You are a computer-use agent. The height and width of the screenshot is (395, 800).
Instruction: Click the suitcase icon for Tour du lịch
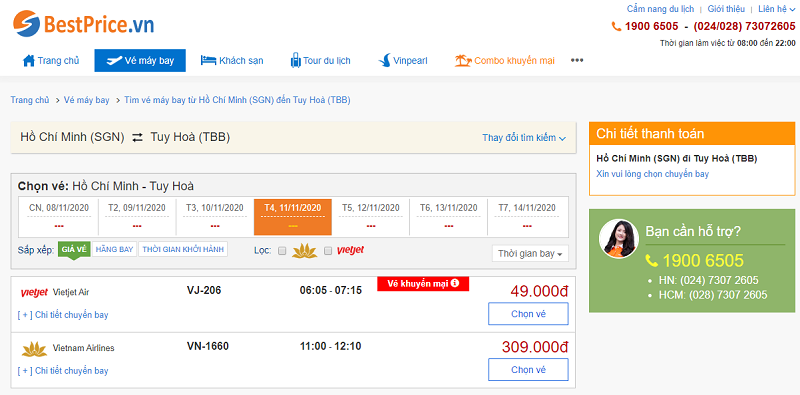pos(295,61)
